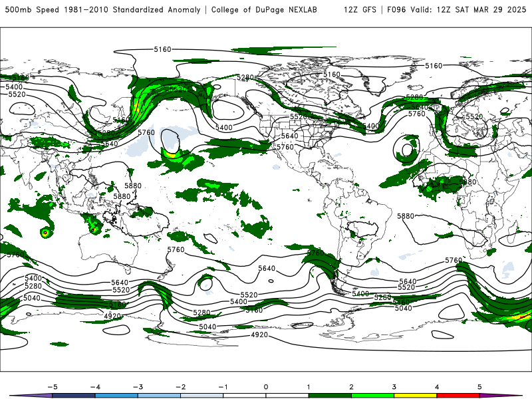Click the colorbar label 0

266,387
